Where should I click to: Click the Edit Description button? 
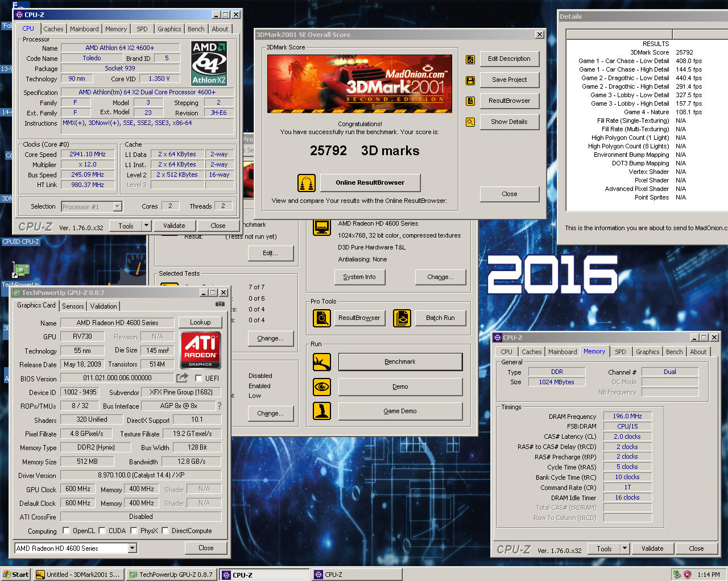click(x=510, y=59)
